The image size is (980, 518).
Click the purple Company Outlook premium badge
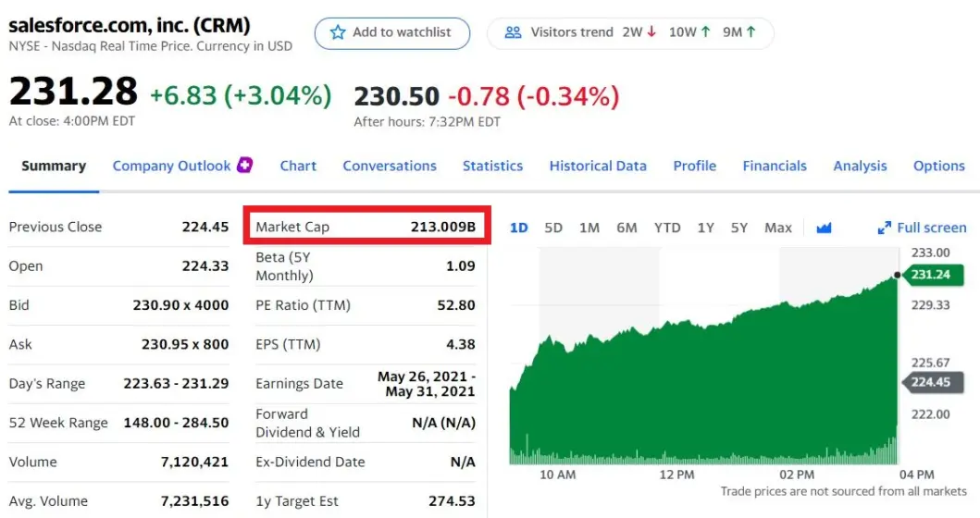click(244, 165)
